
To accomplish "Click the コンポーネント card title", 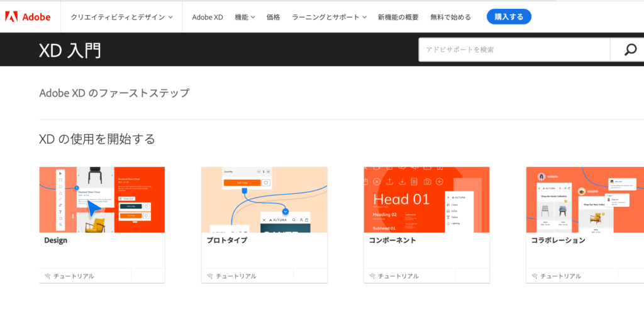I will coord(392,240).
